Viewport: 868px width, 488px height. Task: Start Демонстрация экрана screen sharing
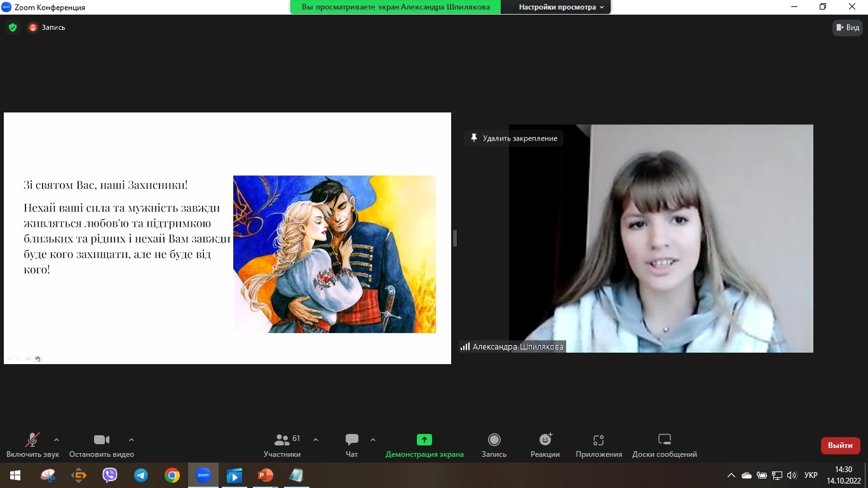coord(424,445)
